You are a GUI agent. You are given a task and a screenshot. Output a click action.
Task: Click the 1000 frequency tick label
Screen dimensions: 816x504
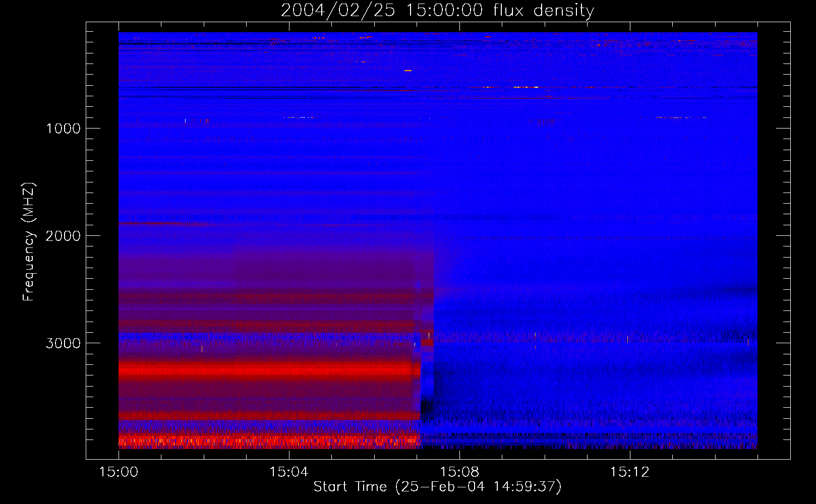point(63,129)
